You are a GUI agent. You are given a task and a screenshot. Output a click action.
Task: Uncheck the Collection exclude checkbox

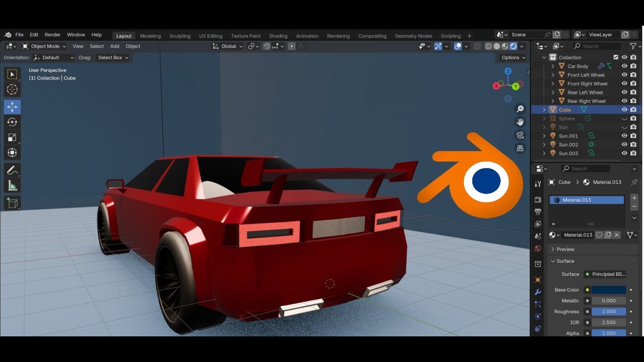(x=616, y=57)
